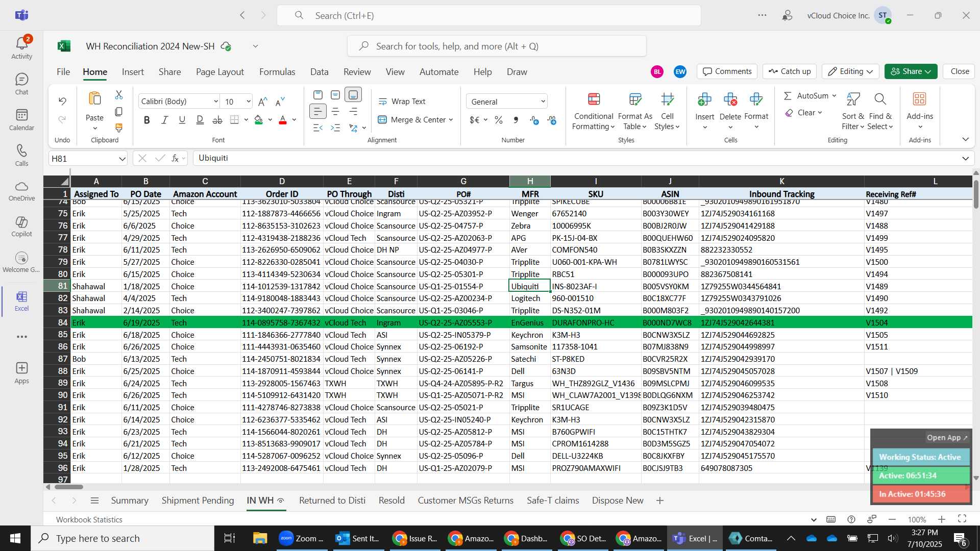Viewport: 980px width, 551px height.
Task: Open the Review ribbon tab
Action: pyautogui.click(x=357, y=72)
